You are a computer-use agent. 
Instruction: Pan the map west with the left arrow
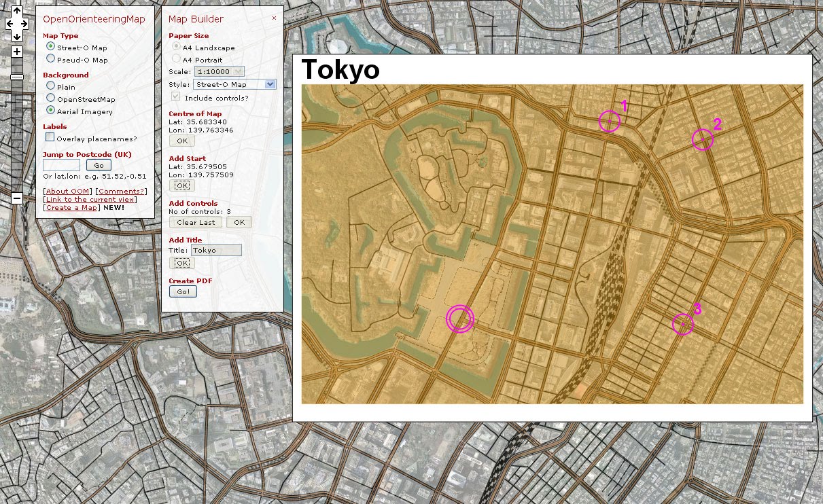(11, 23)
